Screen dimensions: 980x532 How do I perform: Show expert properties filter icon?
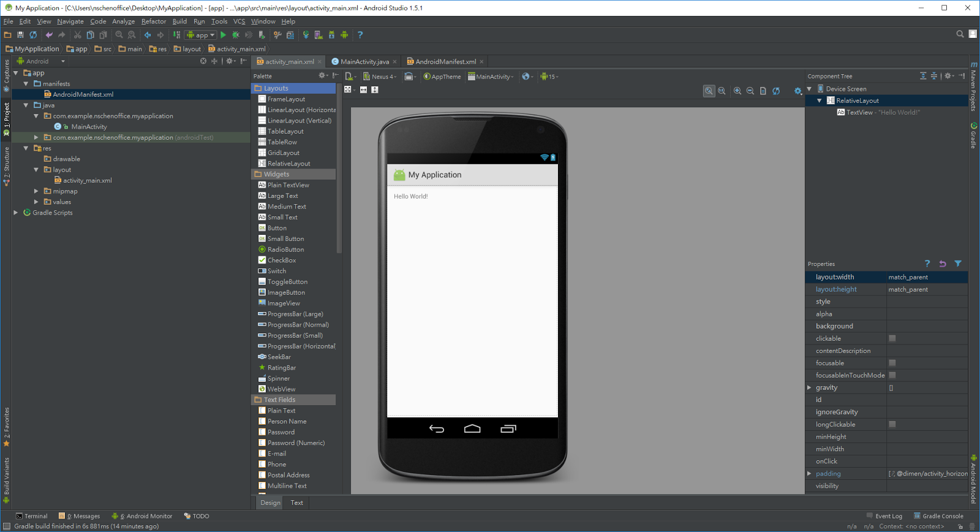coord(958,264)
